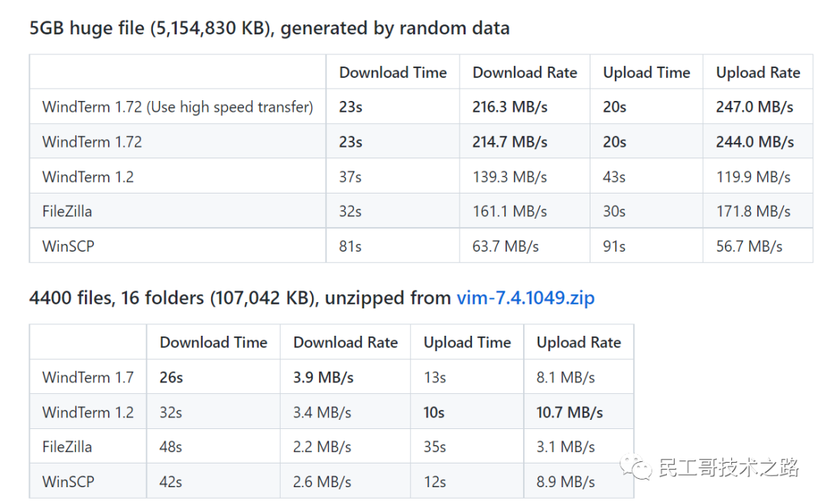Click the 56.7 MB/s upload rate cell
Viewport: 826px width, 504px height.
pos(749,246)
